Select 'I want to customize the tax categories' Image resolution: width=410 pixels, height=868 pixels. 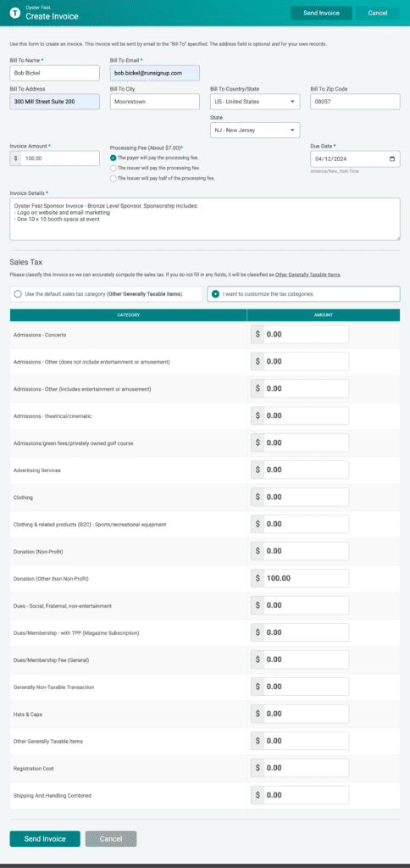pyautogui.click(x=303, y=294)
